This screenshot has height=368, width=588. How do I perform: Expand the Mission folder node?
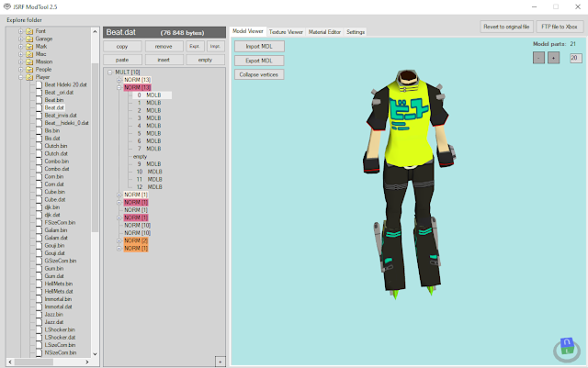click(x=21, y=61)
